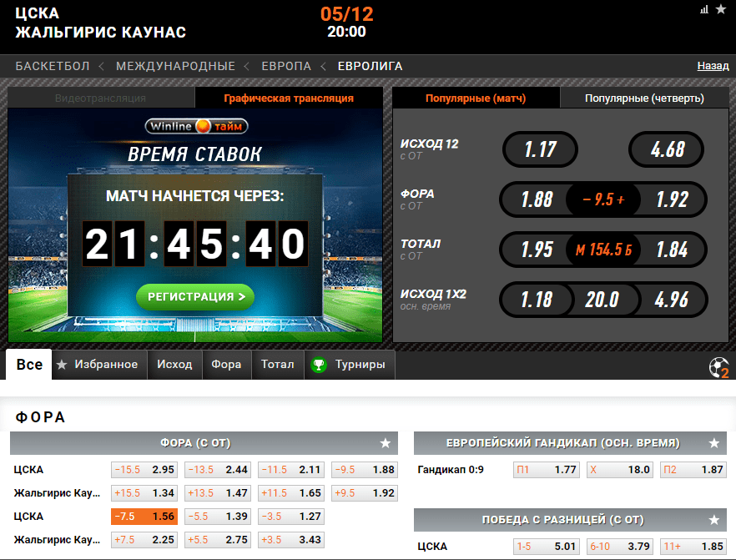Increase the handicap line with plus sign

[621, 200]
